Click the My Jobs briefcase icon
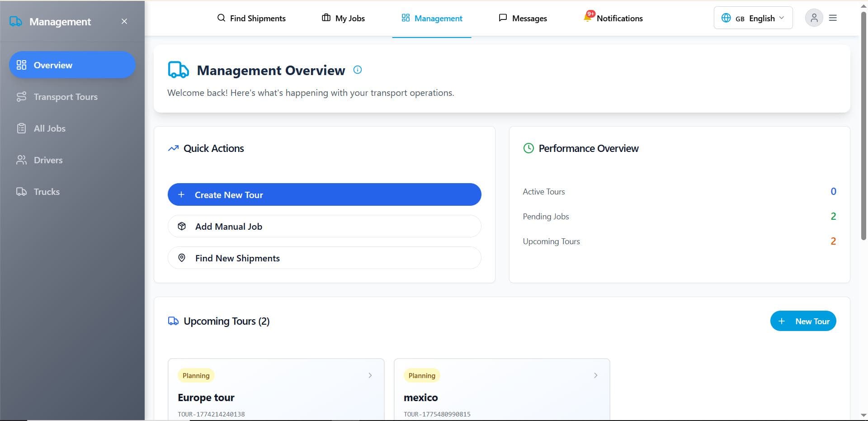This screenshot has height=421, width=868. (x=326, y=18)
